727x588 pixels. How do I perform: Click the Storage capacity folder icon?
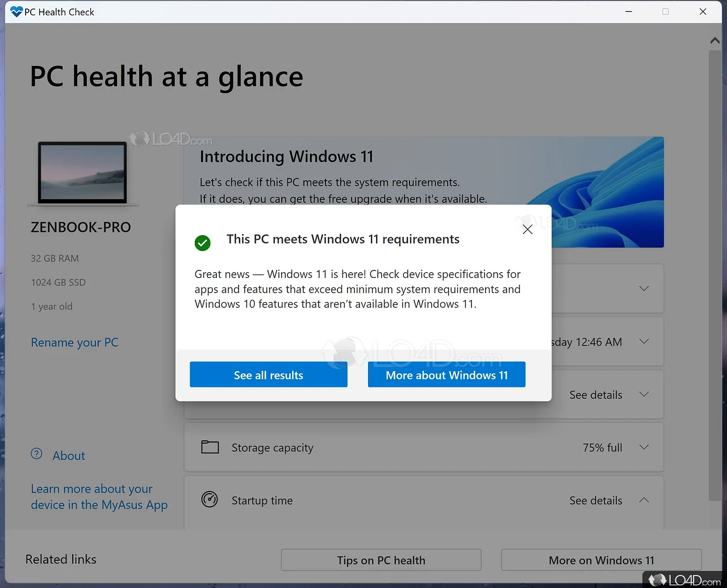point(210,447)
